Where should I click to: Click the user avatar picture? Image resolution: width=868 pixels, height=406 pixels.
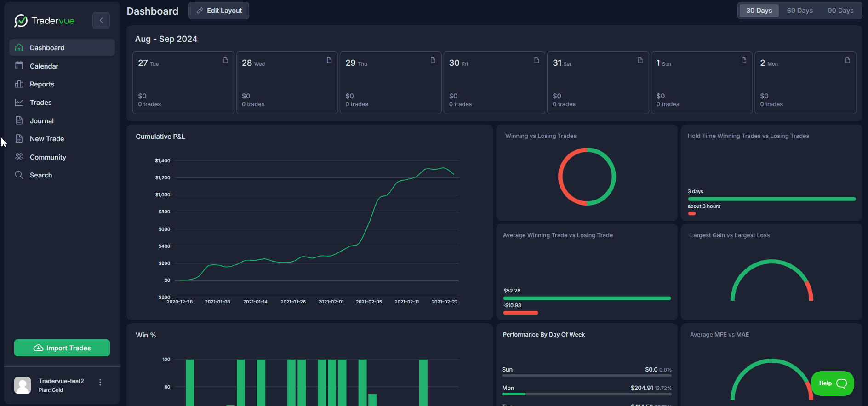[23, 385]
